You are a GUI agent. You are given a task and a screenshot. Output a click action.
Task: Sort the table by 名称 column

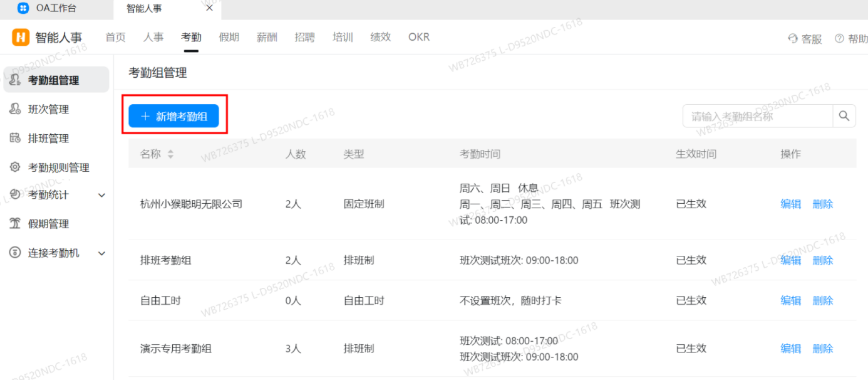[170, 153]
